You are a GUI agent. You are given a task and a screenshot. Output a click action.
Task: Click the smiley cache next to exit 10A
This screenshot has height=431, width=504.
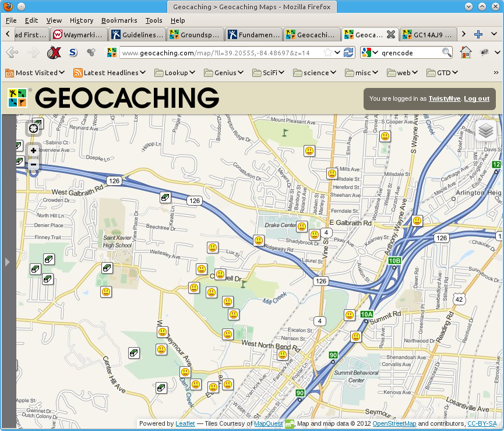coord(349,315)
